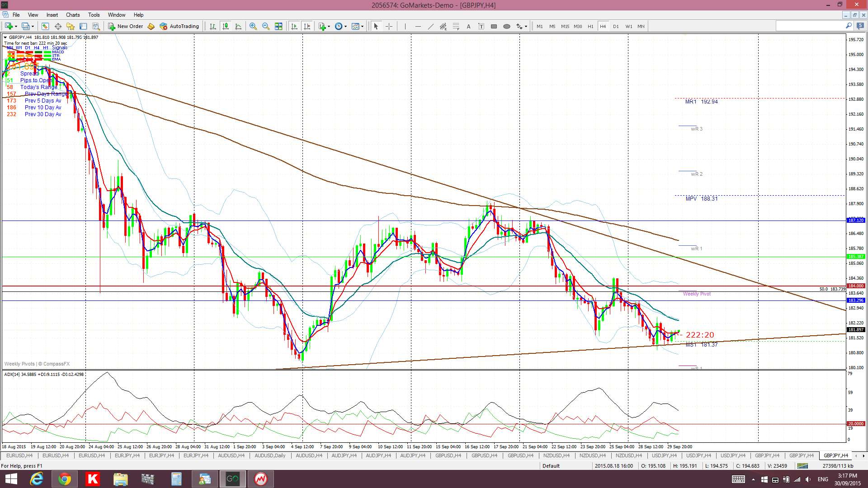Switch chart to Line Chart mode
Screen dimensions: 868x488
point(238,26)
